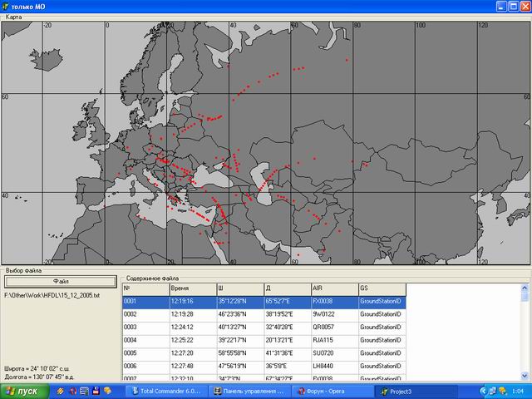Launch Opera from quick launch icon
The width and height of the screenshot is (532, 399).
tap(72, 392)
